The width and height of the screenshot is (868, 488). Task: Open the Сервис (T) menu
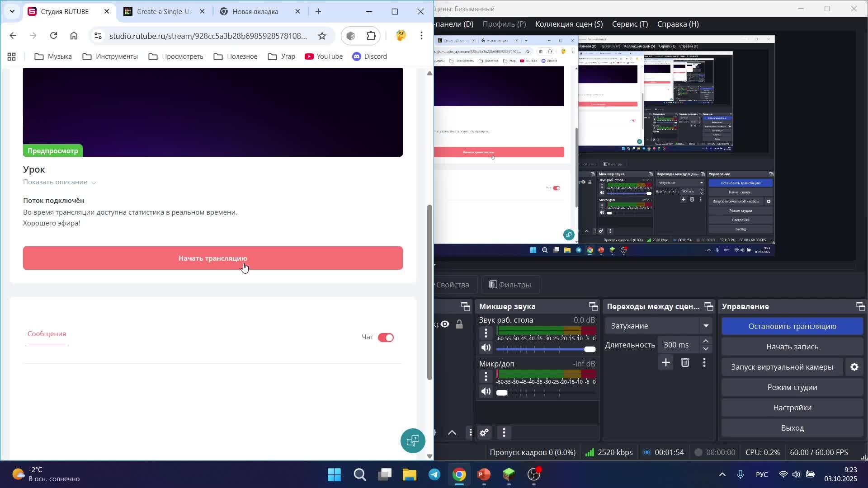630,24
